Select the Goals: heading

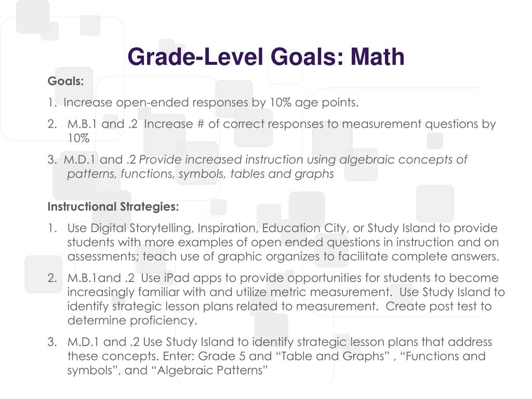65,81
